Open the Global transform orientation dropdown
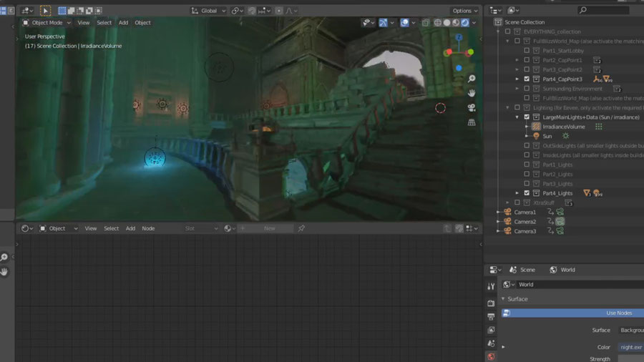This screenshot has width=644, height=362. [209, 11]
